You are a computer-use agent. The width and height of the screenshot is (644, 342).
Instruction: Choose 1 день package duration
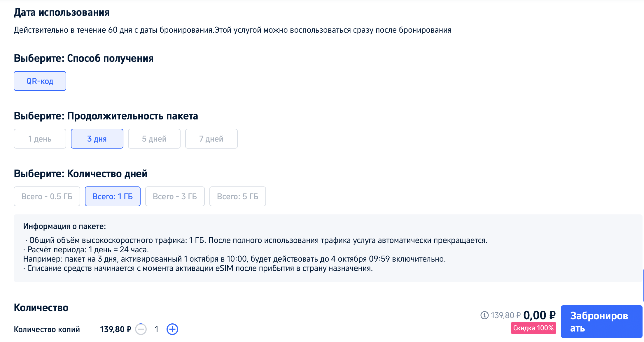pos(40,139)
